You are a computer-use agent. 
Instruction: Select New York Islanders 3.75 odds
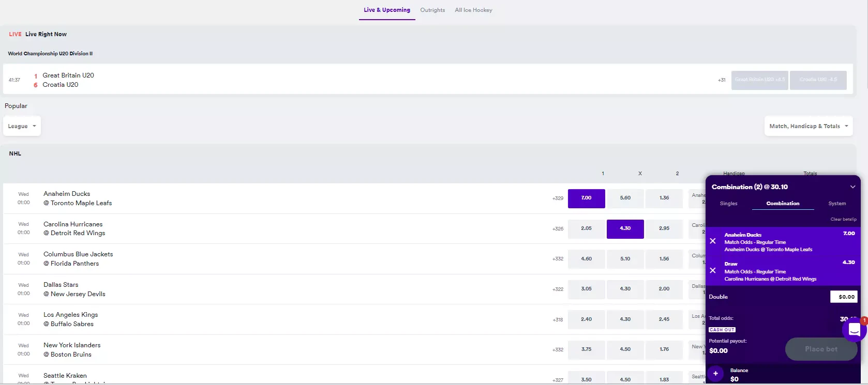pos(586,350)
